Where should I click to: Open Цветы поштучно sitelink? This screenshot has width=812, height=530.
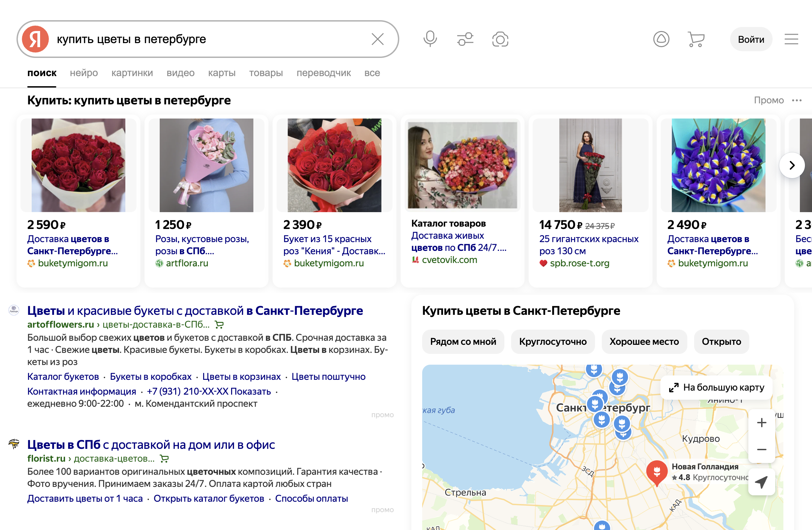click(x=328, y=377)
